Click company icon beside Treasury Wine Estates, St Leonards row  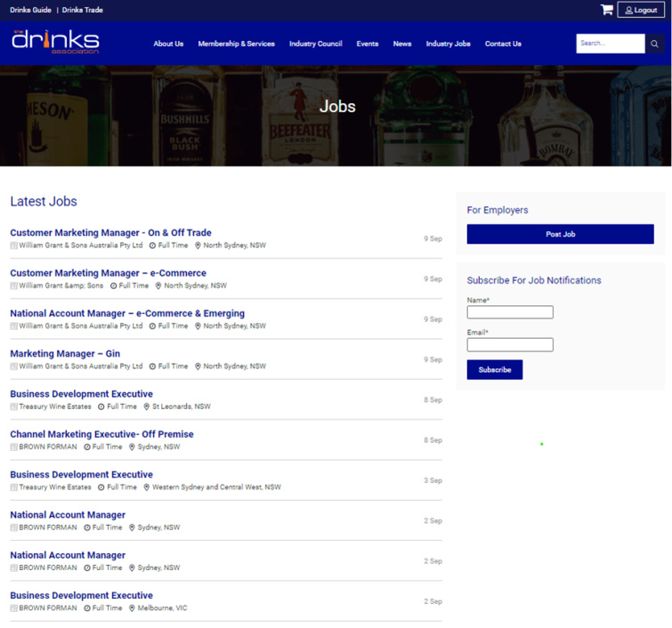pyautogui.click(x=13, y=407)
